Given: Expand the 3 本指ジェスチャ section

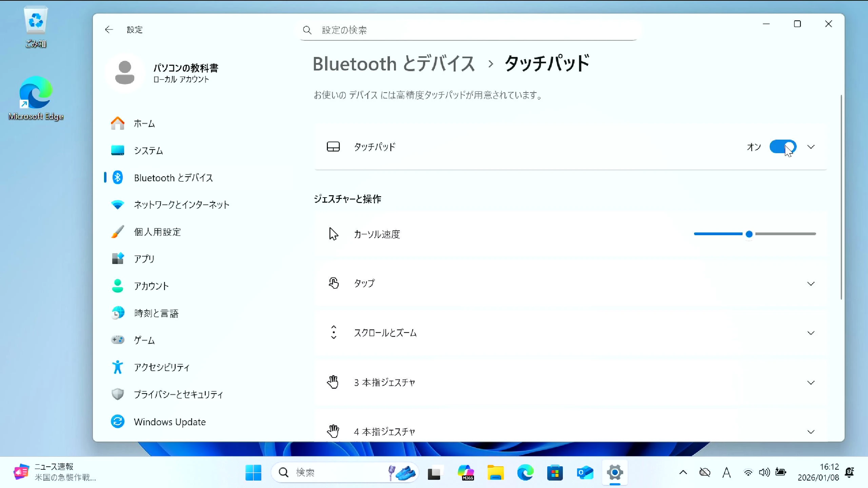Looking at the screenshot, I should (x=811, y=383).
